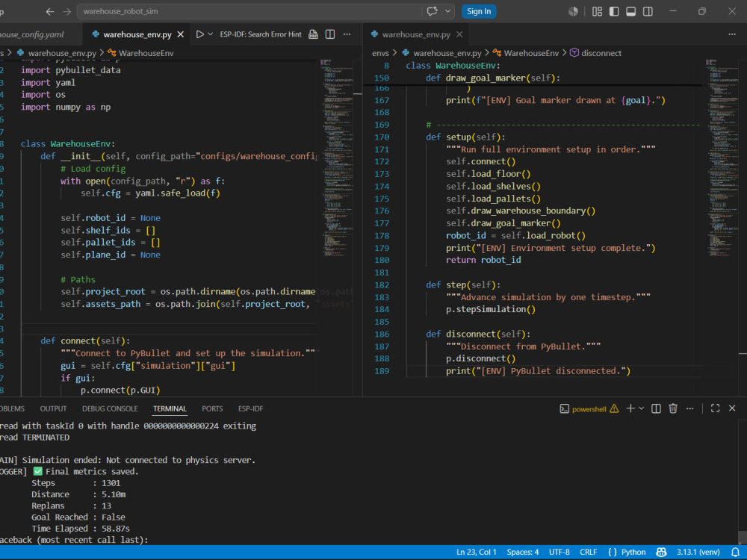Click the warehouse_robot_sim command center search box
Screen dimensions: 747x560
point(249,11)
